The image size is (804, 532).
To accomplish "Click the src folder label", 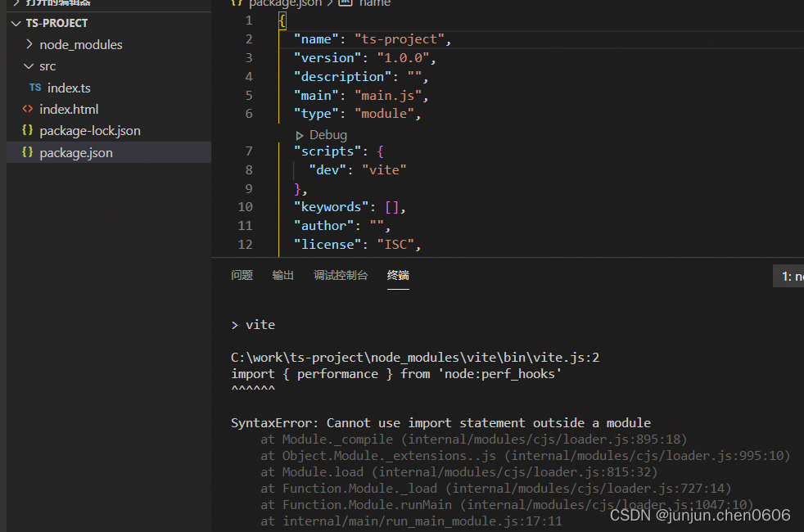I will [47, 66].
